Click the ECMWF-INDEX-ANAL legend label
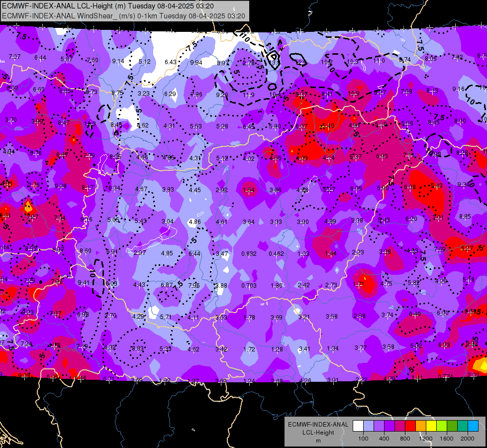 pos(318,425)
